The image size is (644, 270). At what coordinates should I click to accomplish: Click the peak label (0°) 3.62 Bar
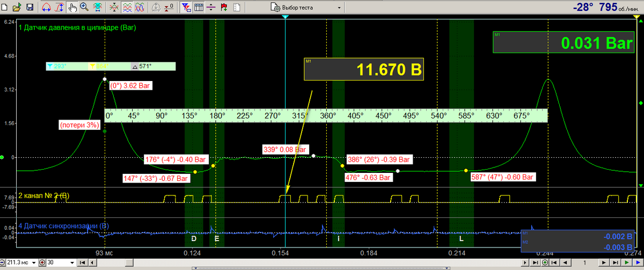(129, 85)
